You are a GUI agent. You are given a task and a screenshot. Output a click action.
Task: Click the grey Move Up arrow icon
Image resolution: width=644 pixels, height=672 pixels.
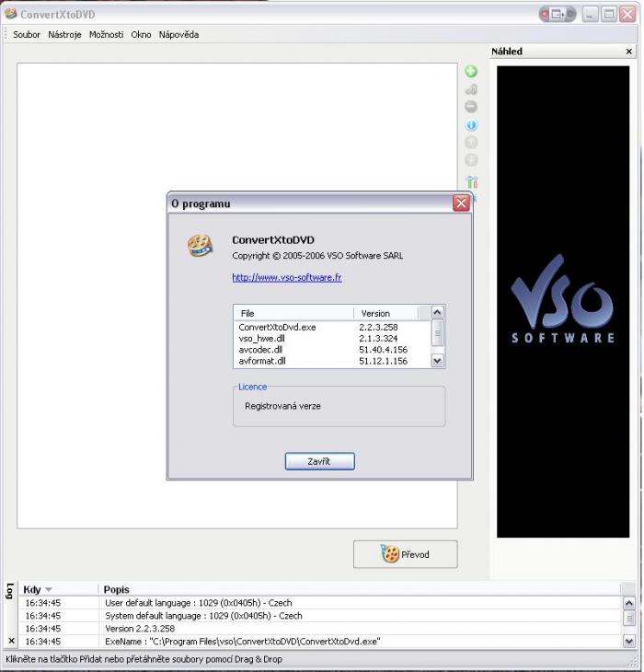[471, 143]
